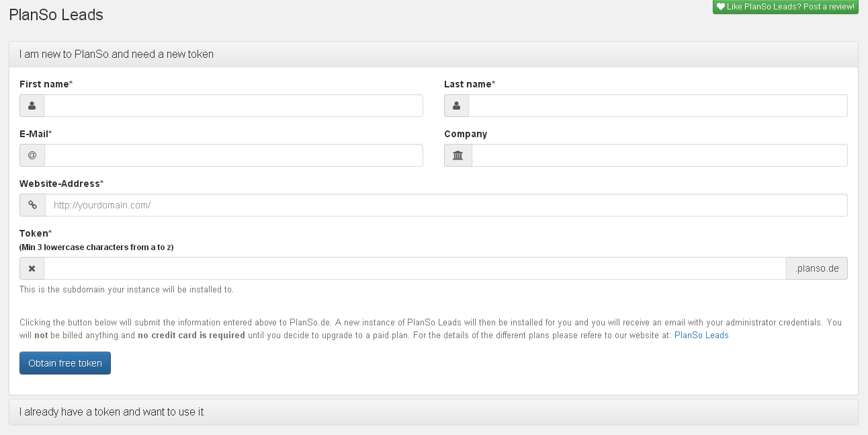
Task: Click the First name label
Action: pyautogui.click(x=46, y=84)
